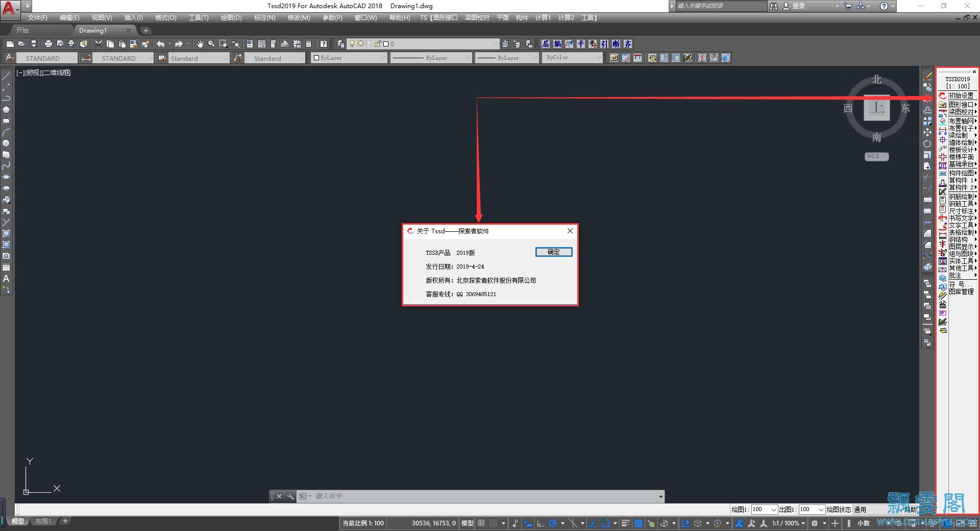
Task: Expand 钢筋绘制 in the TSSD panel
Action: coord(963,197)
